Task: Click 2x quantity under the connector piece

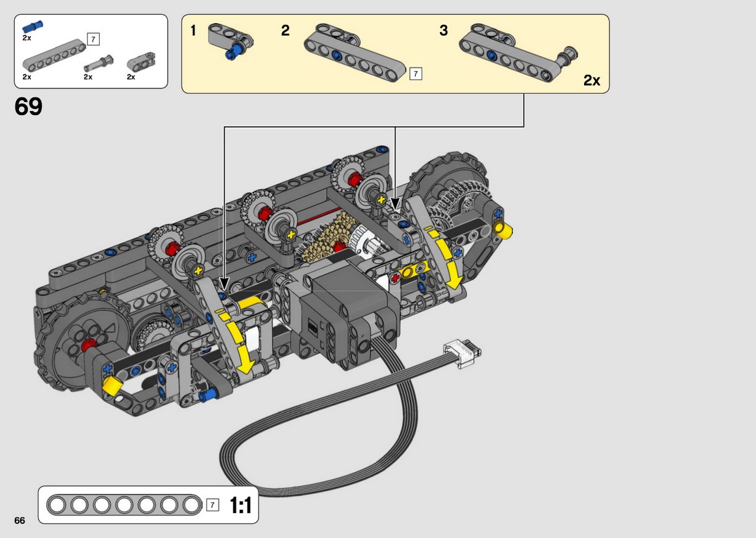Action: tap(131, 77)
